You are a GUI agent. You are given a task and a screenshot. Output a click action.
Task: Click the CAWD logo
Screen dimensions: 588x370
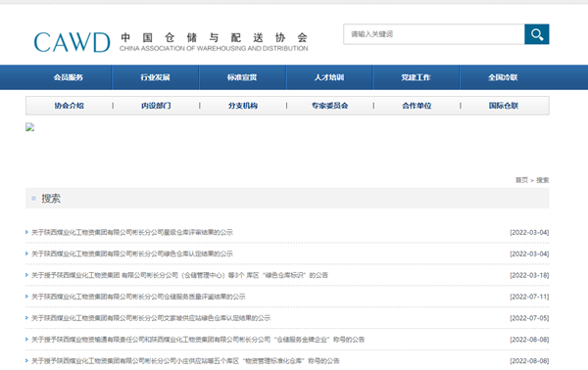pyautogui.click(x=72, y=42)
